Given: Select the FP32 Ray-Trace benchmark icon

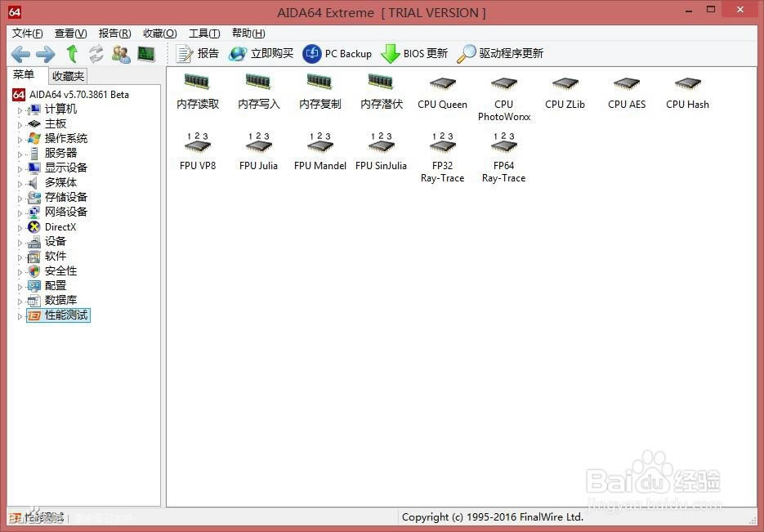Looking at the screenshot, I should 442,157.
